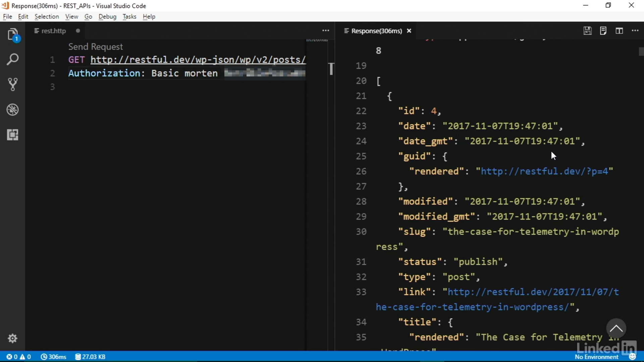Click the errors and warnings status indicator
This screenshot has width=644, height=362.
pyautogui.click(x=19, y=357)
